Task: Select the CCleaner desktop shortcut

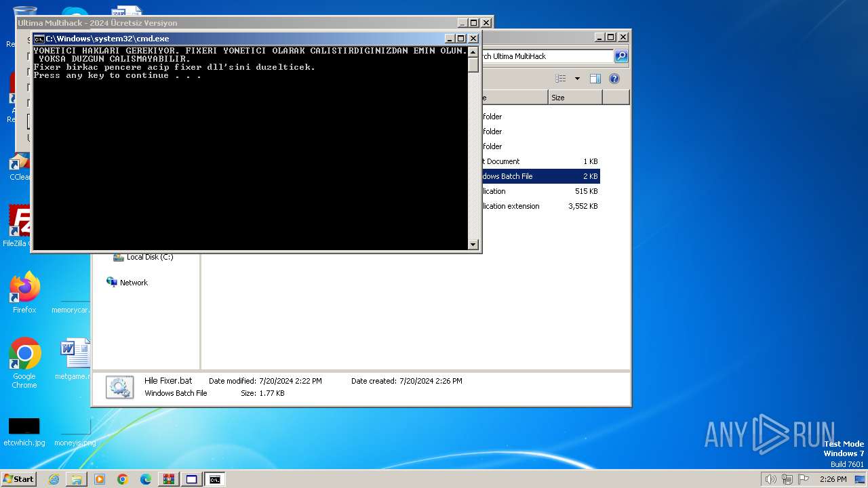Action: (x=19, y=167)
